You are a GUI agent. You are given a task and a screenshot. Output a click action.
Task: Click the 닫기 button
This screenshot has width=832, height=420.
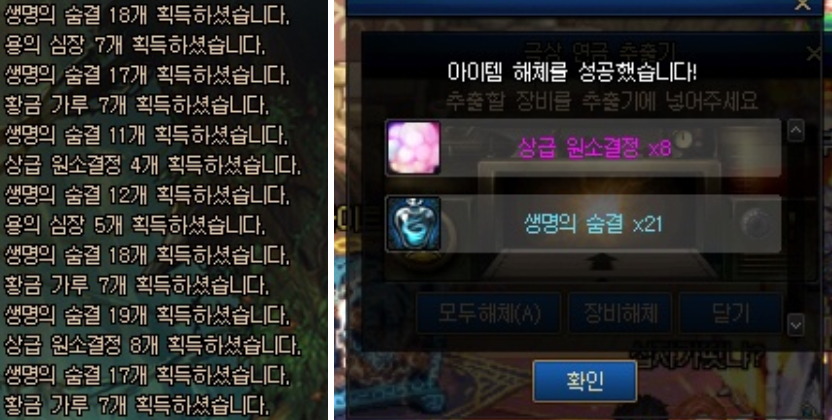(x=731, y=313)
